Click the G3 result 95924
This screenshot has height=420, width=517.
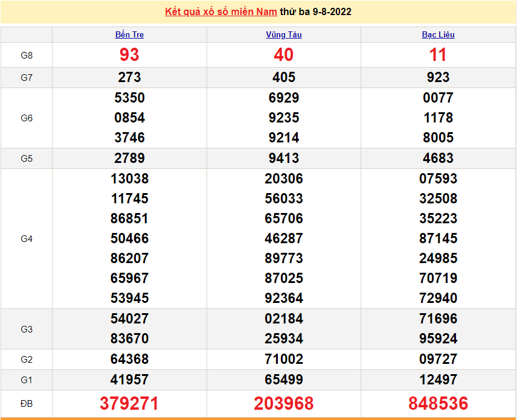(438, 339)
